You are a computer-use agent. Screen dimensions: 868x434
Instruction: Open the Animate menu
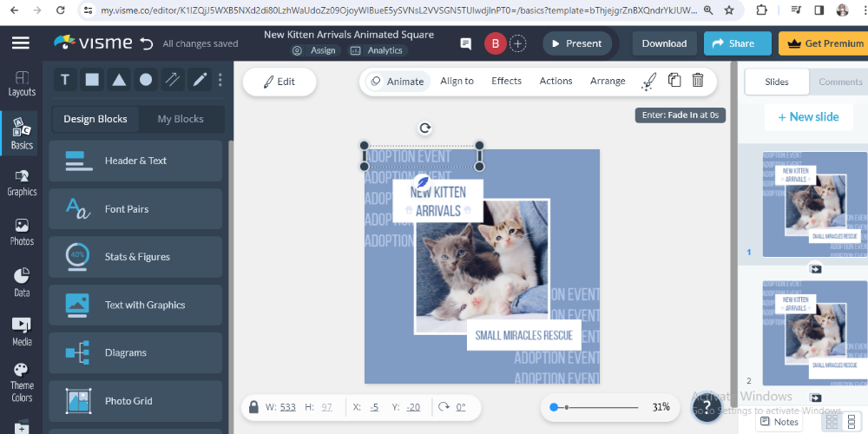pyautogui.click(x=398, y=82)
